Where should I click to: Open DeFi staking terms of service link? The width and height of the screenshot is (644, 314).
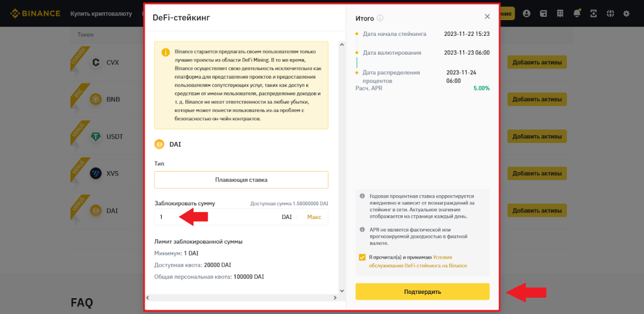418,261
